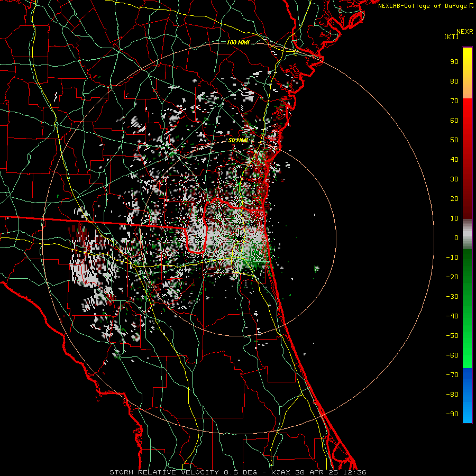Click the 30 value on the velocity scale
Viewport: 476px width, 476px height.
click(x=454, y=179)
